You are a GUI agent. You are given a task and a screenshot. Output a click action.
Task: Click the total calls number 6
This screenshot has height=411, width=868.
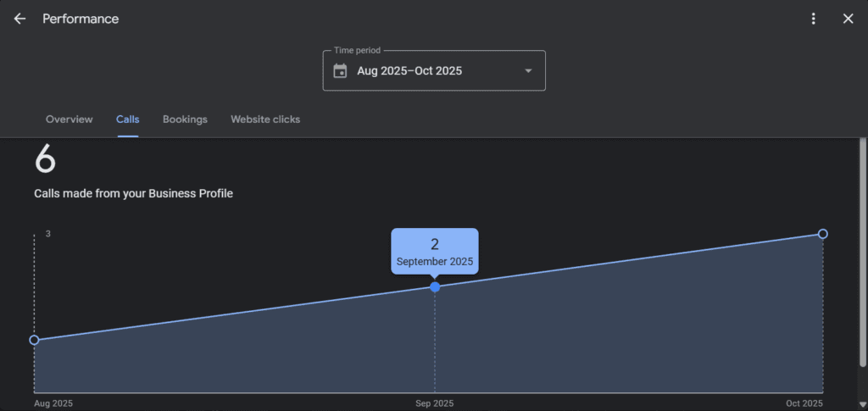[x=45, y=159]
